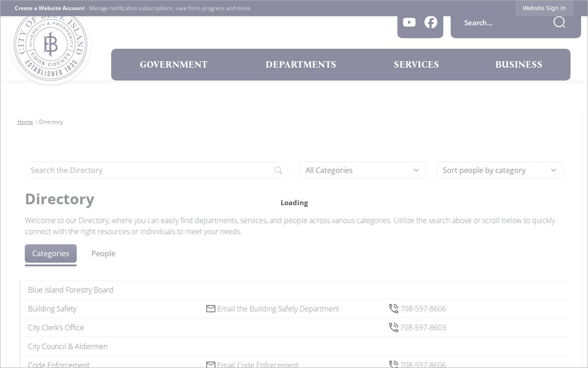Click the phone icon for City Clerk's Office
The height and width of the screenshot is (368, 588).
(x=394, y=328)
